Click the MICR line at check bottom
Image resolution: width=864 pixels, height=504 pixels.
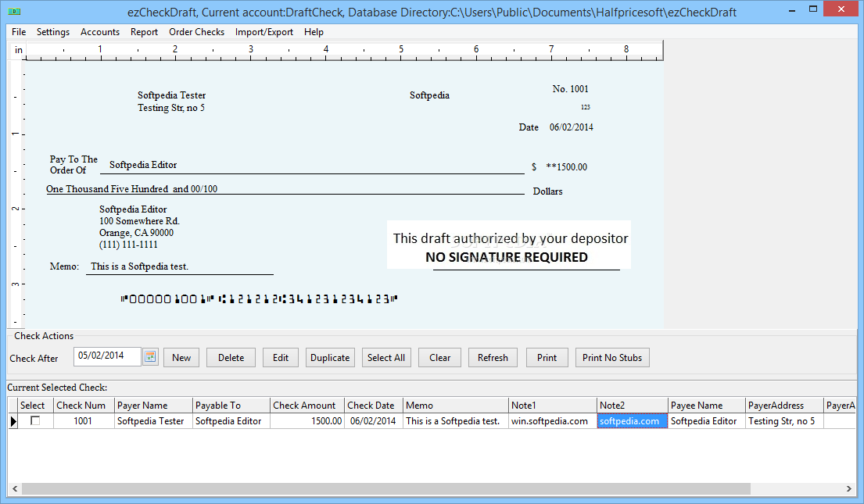[x=259, y=299]
